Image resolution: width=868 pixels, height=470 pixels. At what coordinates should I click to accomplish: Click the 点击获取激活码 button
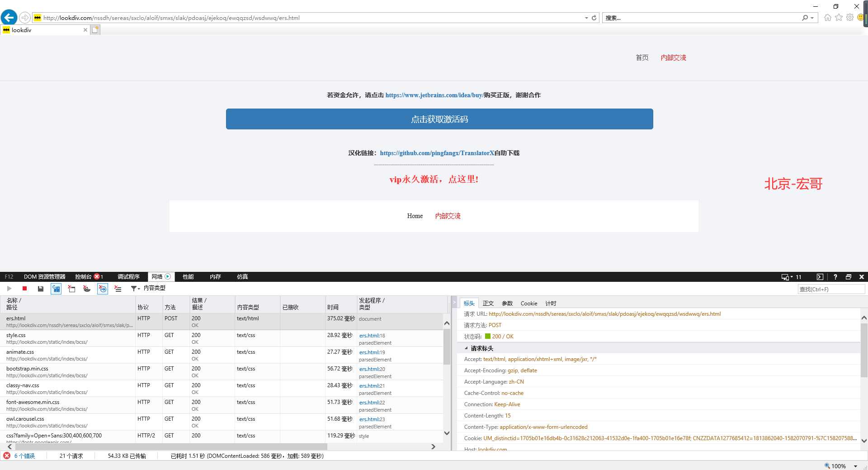point(439,119)
